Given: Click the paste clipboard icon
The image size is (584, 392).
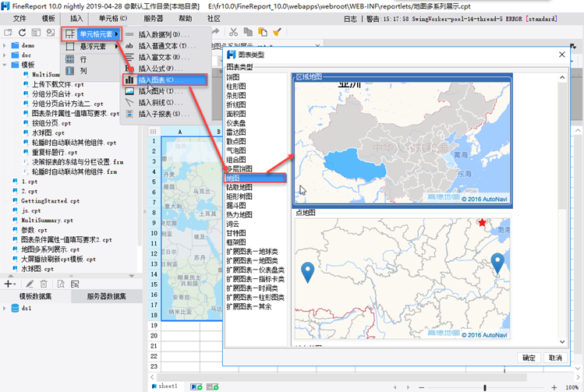Looking at the screenshot, I should [x=263, y=32].
